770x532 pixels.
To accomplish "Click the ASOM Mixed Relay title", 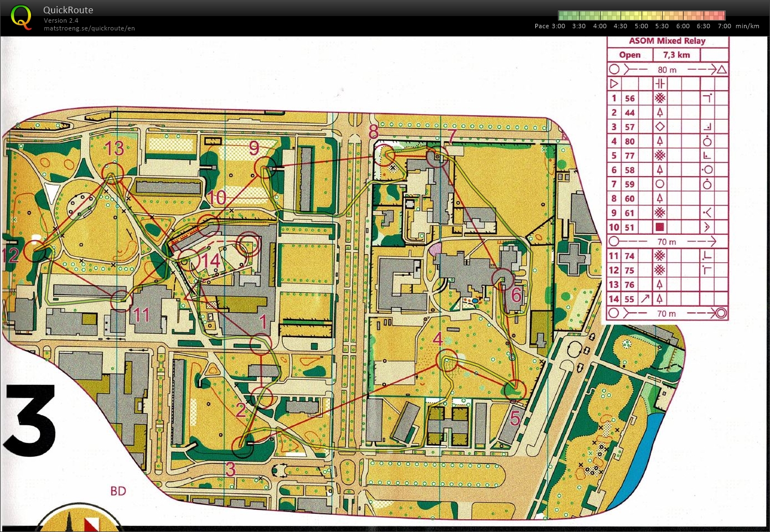I will [667, 41].
